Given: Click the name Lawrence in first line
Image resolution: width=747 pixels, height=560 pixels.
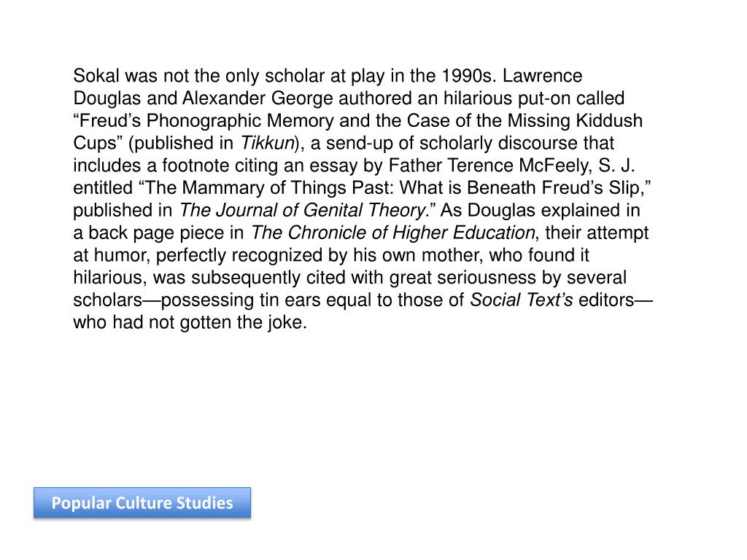Looking at the screenshot, I should (542, 76).
